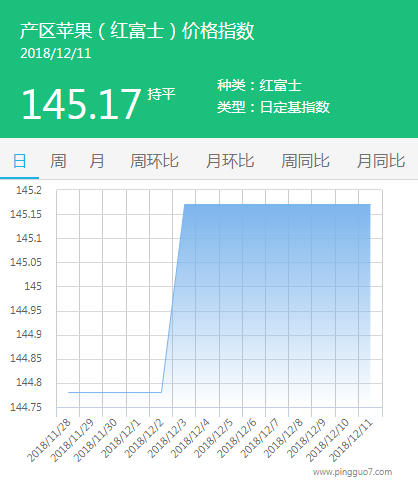Click the 产区苹果（红富士）价格指数 title
This screenshot has height=482, width=418.
click(137, 31)
